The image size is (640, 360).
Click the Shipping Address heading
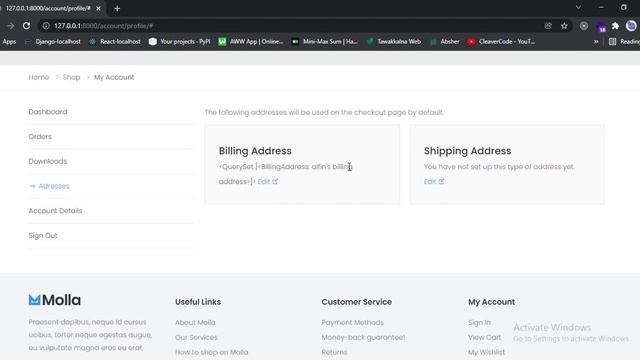(467, 151)
